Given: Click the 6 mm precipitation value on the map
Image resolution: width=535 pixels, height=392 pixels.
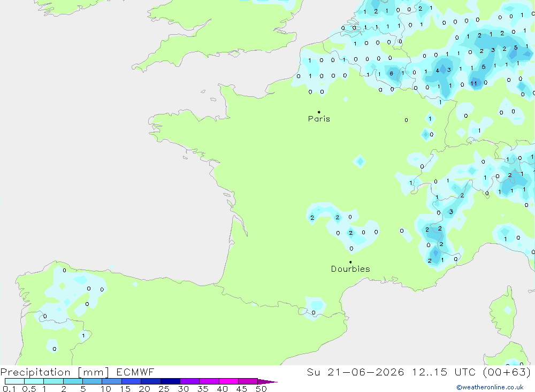Looking at the screenshot, I should (392, 73).
